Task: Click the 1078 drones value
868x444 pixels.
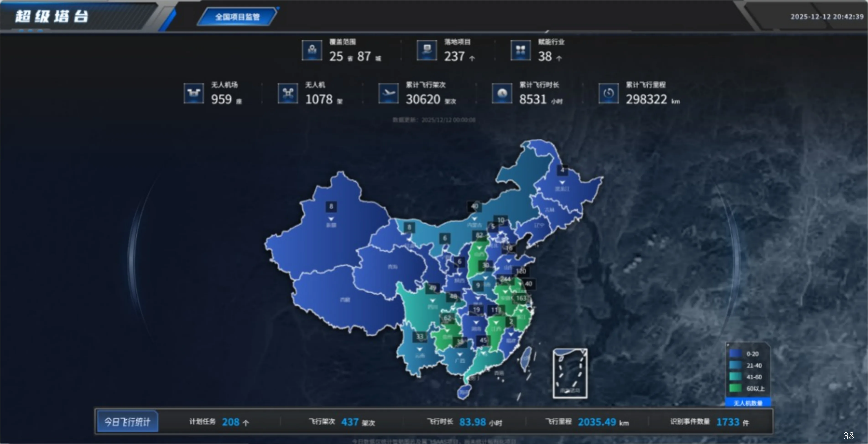Action: point(319,99)
